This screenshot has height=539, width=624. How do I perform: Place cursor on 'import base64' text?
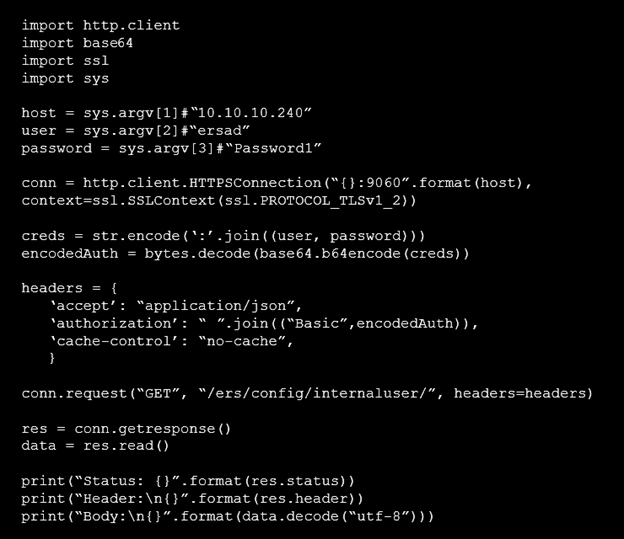[x=77, y=43]
